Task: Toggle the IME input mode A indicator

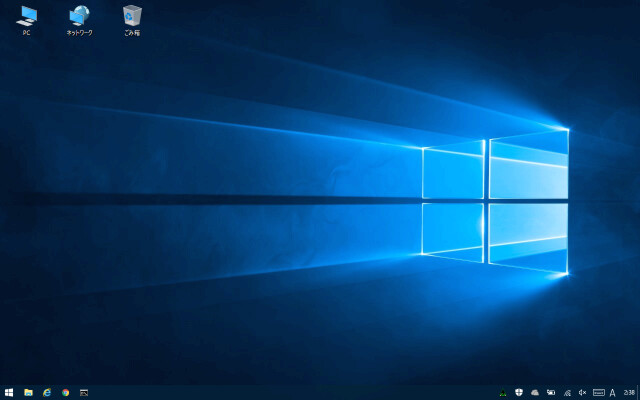Action: [612, 393]
